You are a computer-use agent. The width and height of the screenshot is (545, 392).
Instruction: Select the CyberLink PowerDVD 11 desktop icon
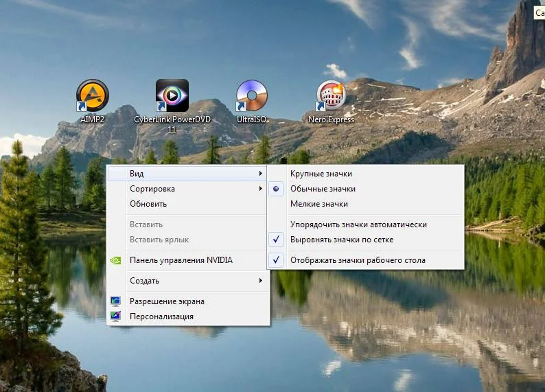click(172, 95)
